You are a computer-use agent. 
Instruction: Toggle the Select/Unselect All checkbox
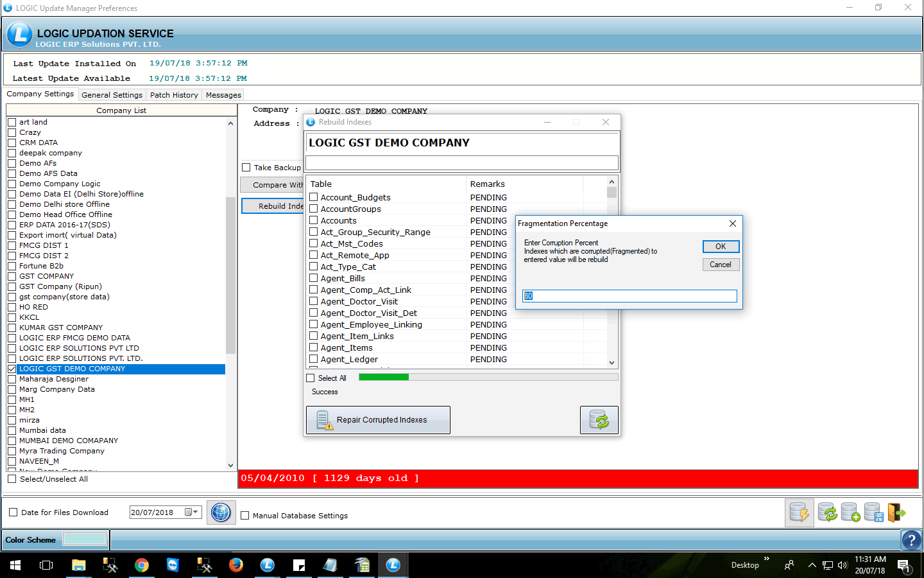12,479
